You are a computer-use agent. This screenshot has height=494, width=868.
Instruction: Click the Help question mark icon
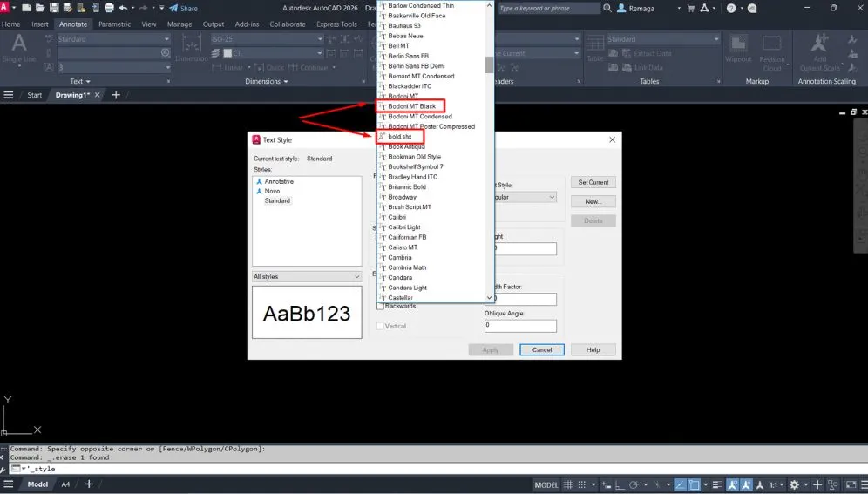click(731, 9)
